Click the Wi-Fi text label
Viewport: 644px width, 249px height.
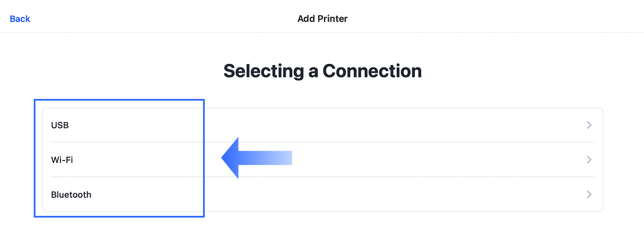tap(62, 160)
